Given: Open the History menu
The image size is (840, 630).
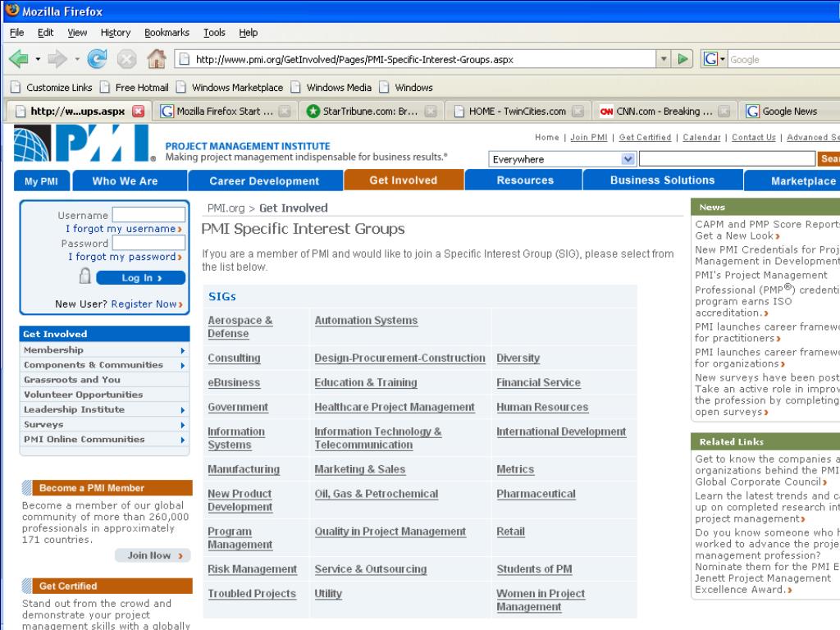Looking at the screenshot, I should 116,32.
